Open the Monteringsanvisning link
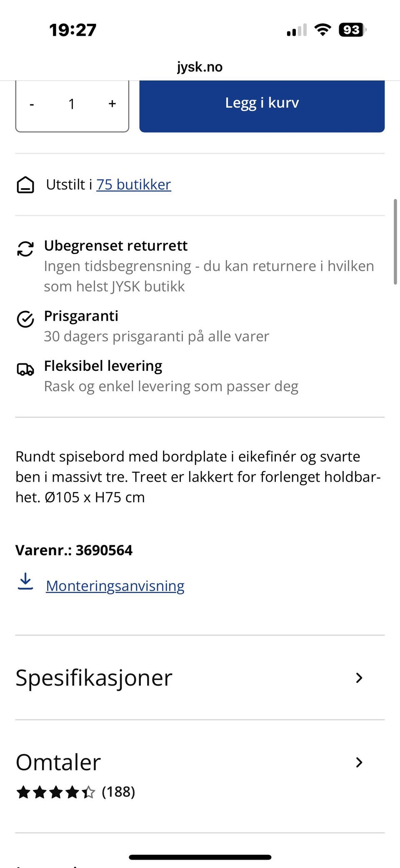The width and height of the screenshot is (400, 868). point(115,586)
